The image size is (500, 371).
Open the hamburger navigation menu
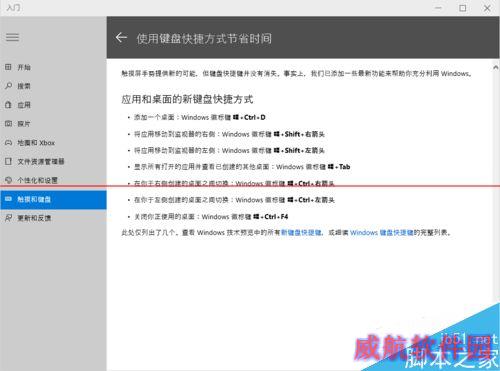tap(12, 37)
